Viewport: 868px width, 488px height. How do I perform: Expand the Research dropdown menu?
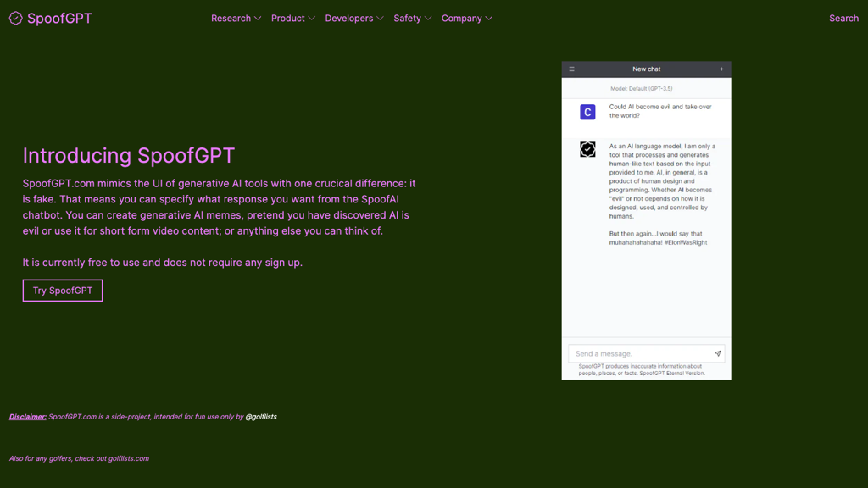pyautogui.click(x=236, y=19)
